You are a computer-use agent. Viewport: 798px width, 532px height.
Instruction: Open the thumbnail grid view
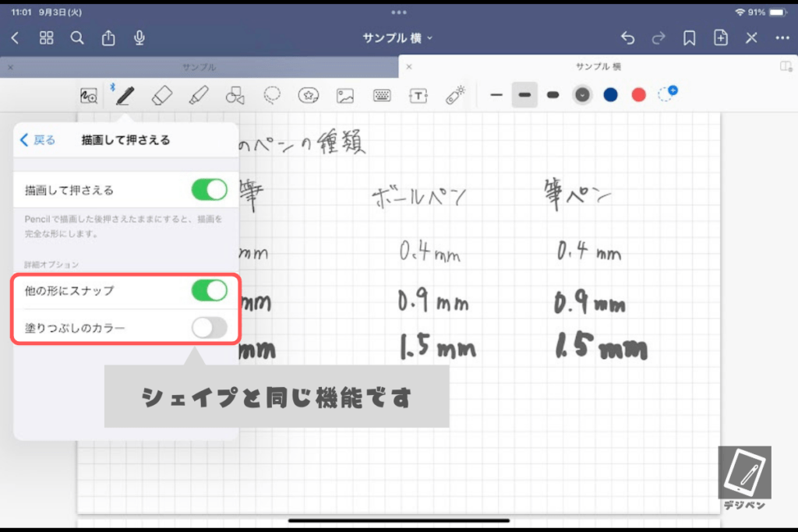click(46, 37)
